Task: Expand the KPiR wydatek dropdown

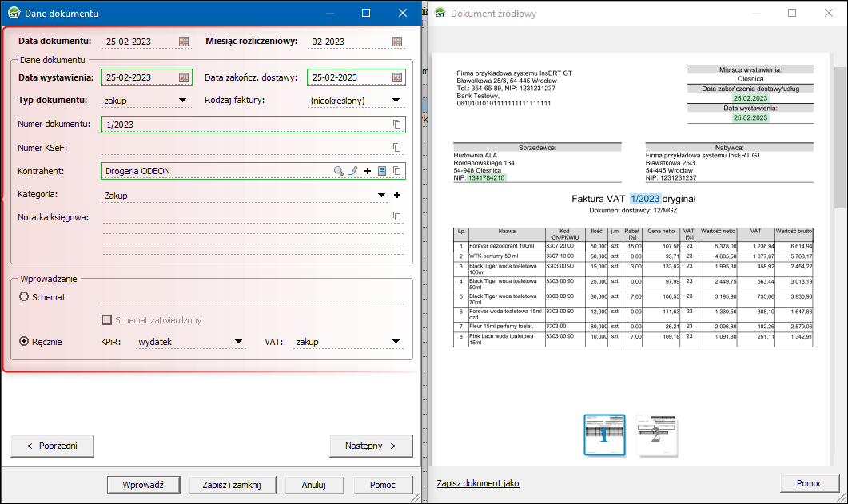Action: coord(238,342)
